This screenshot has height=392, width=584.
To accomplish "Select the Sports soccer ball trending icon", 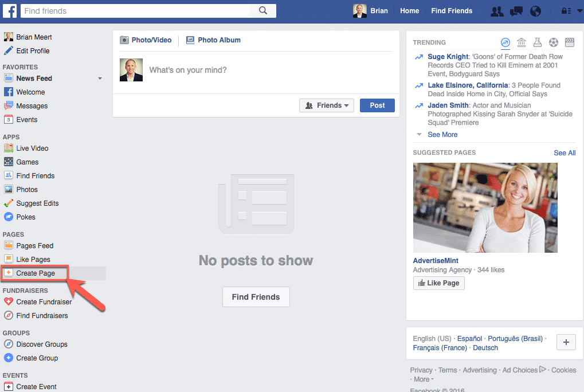I will [x=553, y=42].
